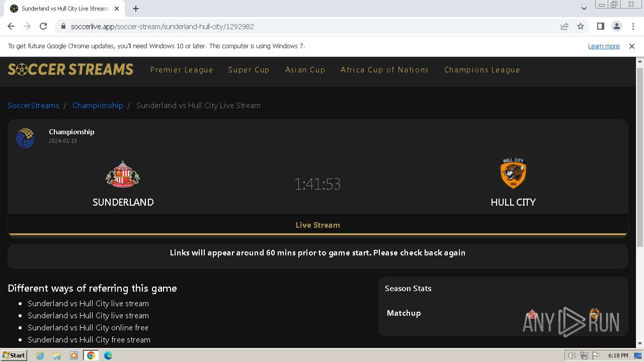Screen dimensions: 644x362
Task: Open Action Center flag tray icon
Action: [x=596, y=355]
